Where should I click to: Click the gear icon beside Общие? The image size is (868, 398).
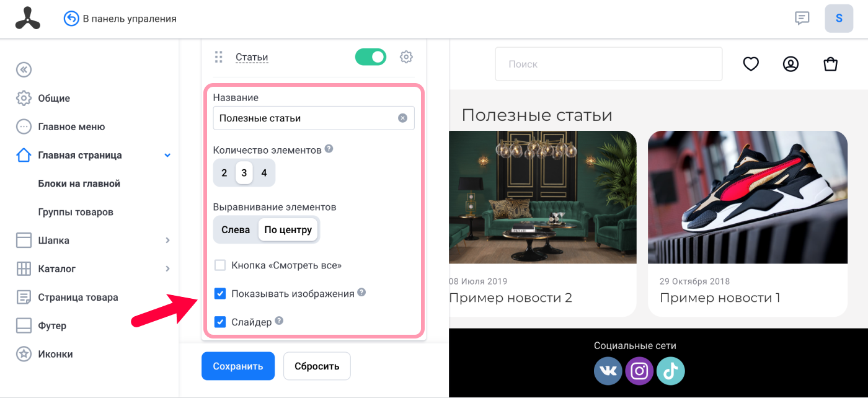(24, 98)
